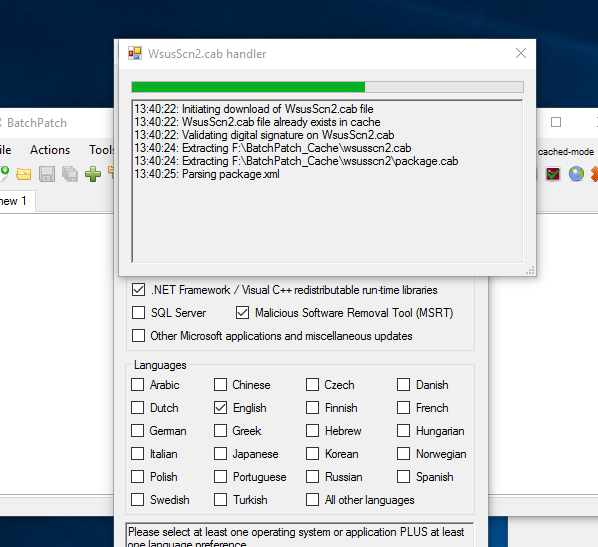
Task: Mark the Swedish language checkbox
Action: point(138,499)
